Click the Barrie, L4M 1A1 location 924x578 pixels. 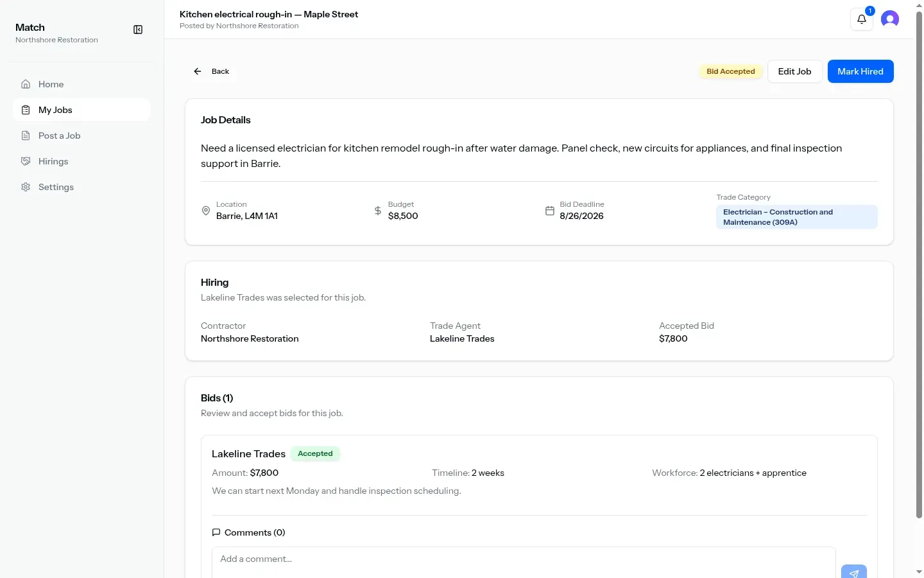point(247,216)
